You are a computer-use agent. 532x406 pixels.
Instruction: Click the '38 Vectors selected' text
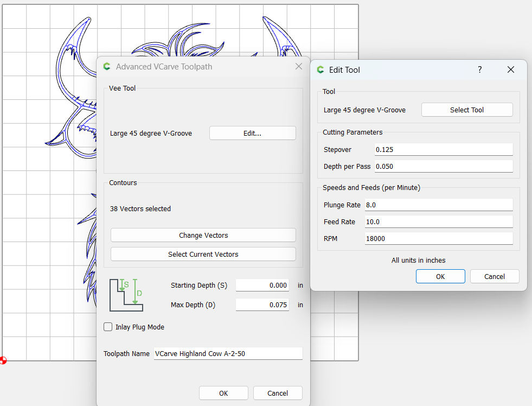point(140,209)
